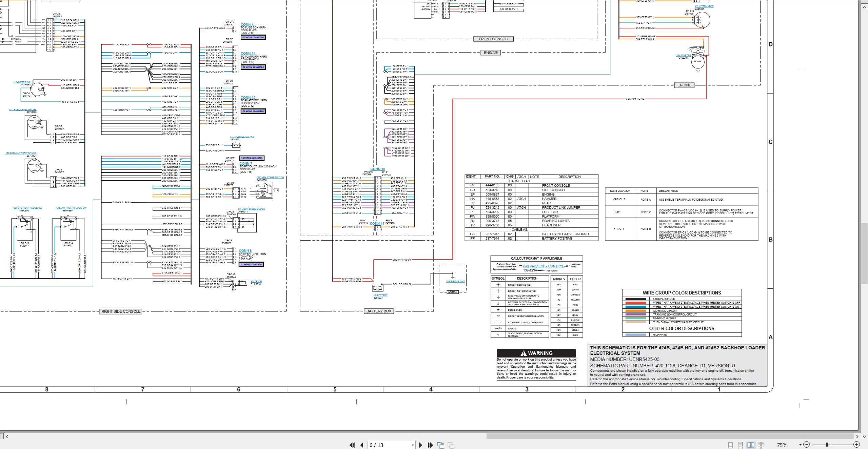Viewport: 868px width, 449px height.
Task: Click TO MATING CONNECTOR button under CONN 15
Action: [253, 111]
